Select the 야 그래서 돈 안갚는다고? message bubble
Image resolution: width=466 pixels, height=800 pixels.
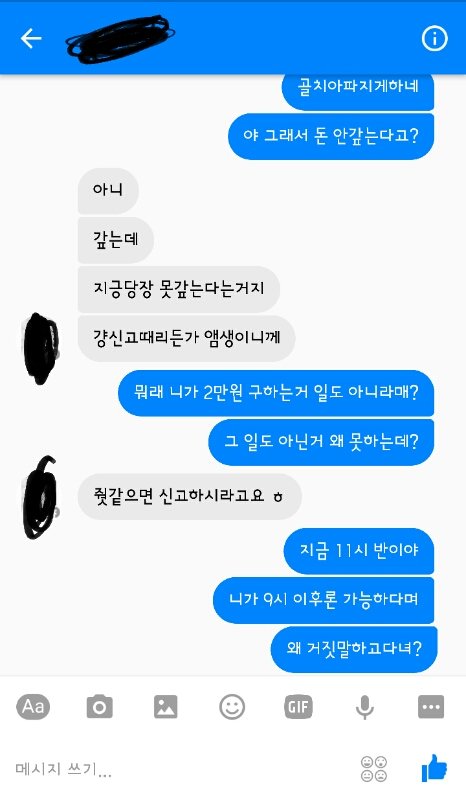(331, 136)
